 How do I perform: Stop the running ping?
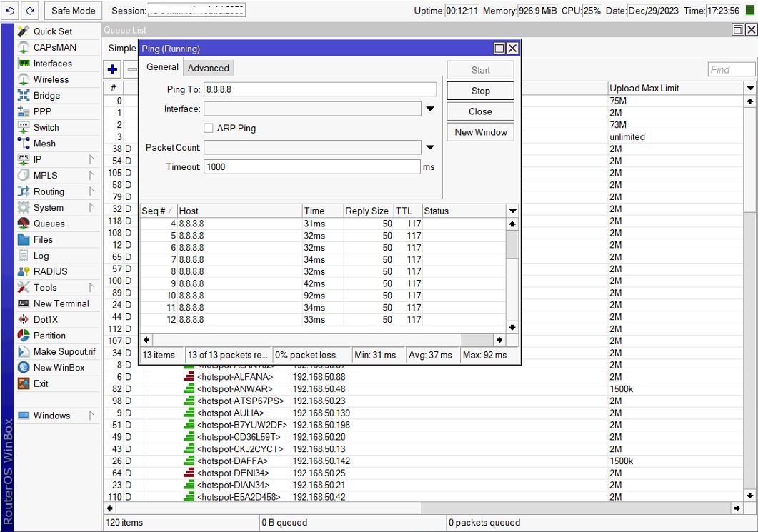pyautogui.click(x=480, y=91)
